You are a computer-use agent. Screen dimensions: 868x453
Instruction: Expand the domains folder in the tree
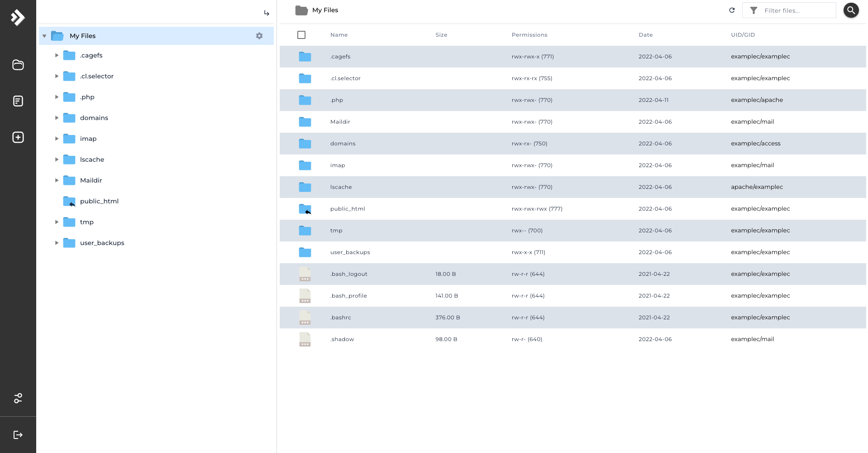[x=57, y=118]
